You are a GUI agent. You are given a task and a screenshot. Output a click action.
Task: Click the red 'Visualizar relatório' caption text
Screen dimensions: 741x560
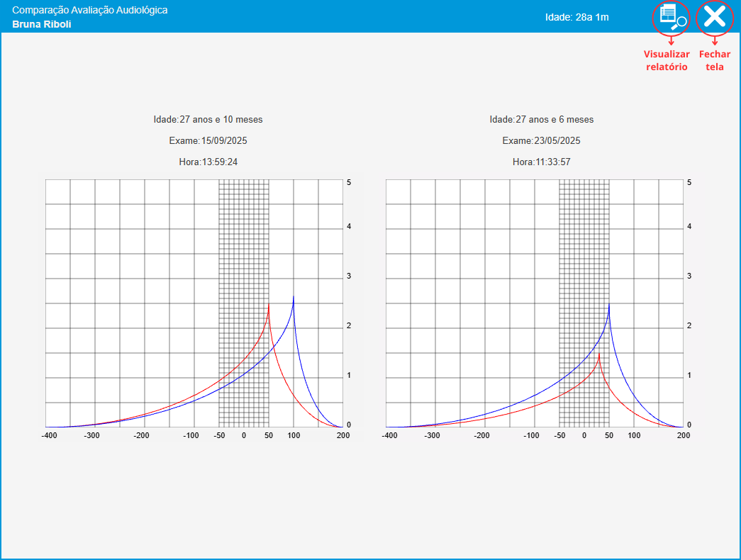666,60
